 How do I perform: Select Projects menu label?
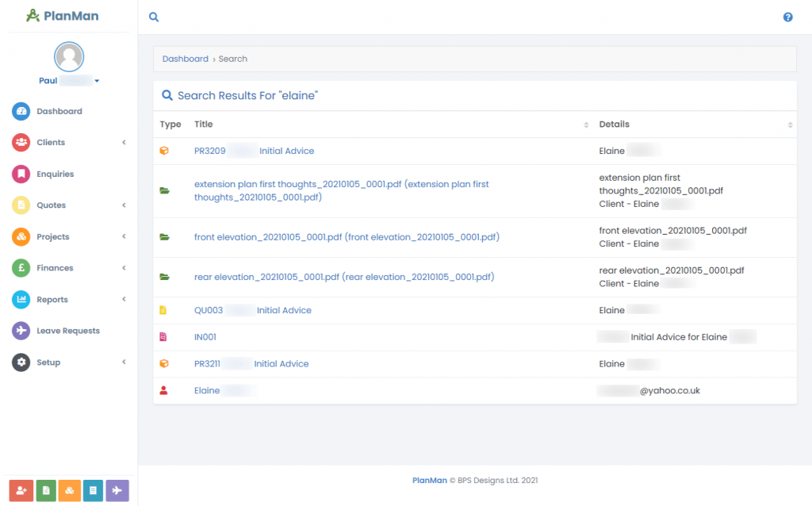tap(53, 236)
